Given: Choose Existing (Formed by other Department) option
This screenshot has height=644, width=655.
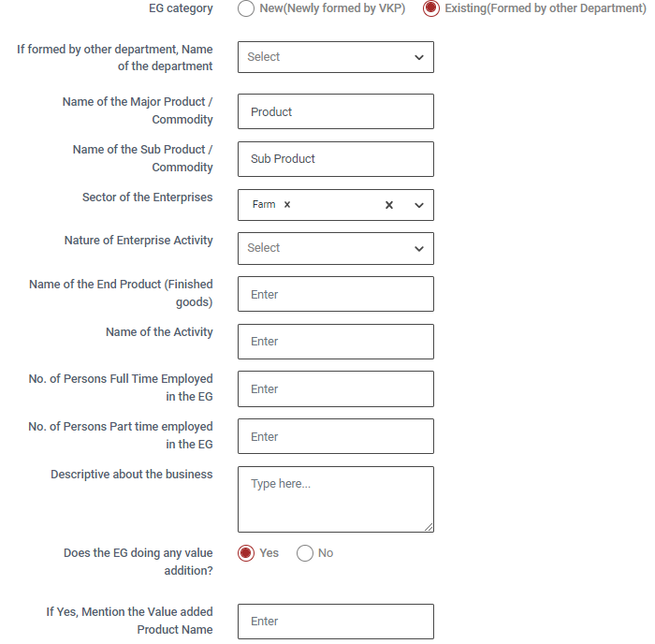Looking at the screenshot, I should tap(431, 8).
